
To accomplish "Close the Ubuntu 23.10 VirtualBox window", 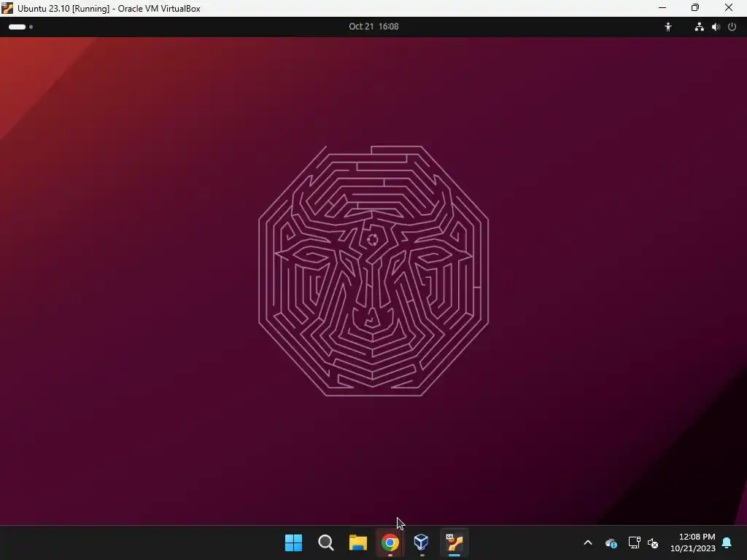I will click(729, 8).
